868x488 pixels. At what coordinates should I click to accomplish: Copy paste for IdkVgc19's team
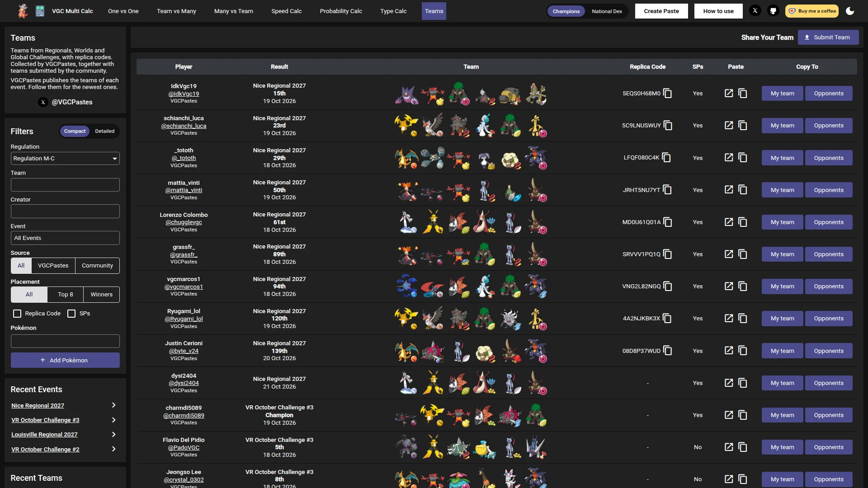point(743,93)
